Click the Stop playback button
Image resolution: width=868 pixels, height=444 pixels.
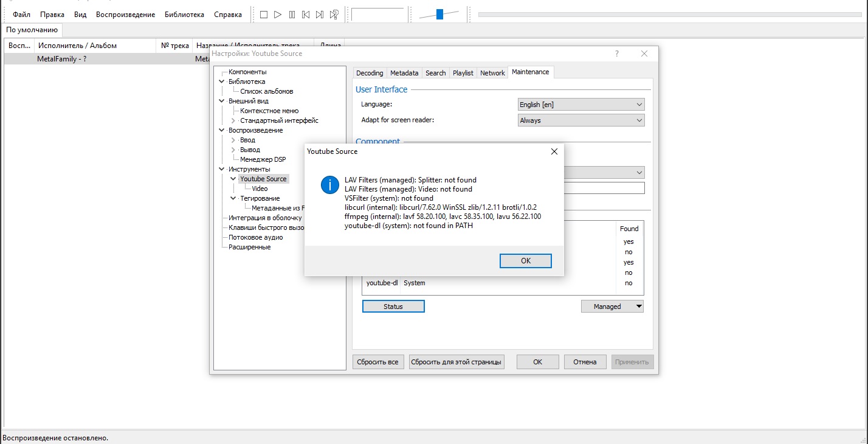point(264,15)
